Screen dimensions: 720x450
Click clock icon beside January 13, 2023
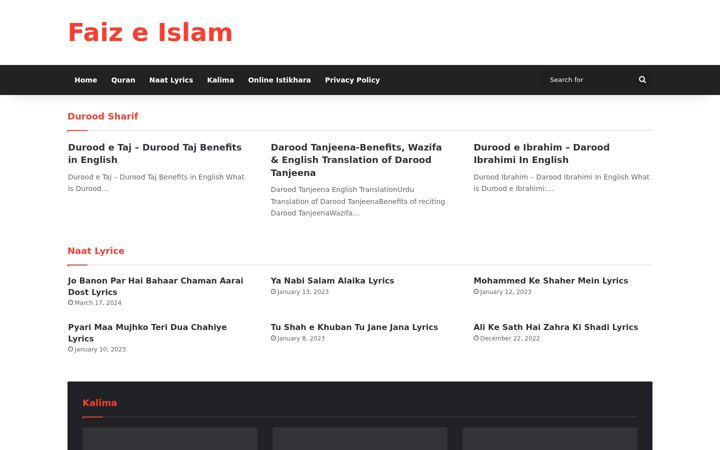click(x=273, y=292)
